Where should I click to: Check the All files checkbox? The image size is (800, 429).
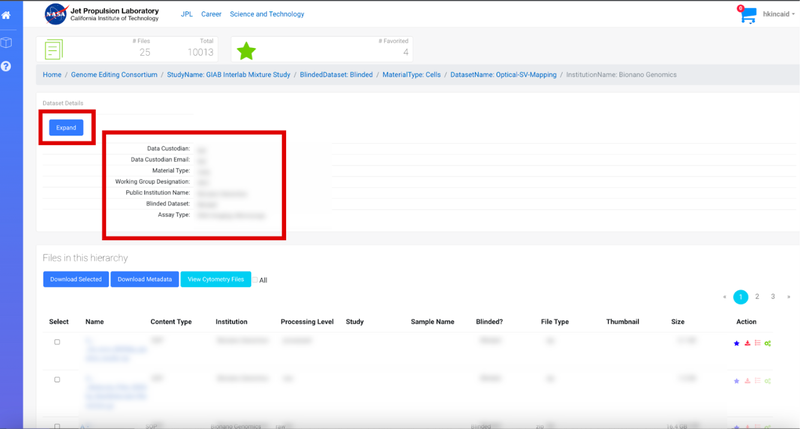pos(255,280)
